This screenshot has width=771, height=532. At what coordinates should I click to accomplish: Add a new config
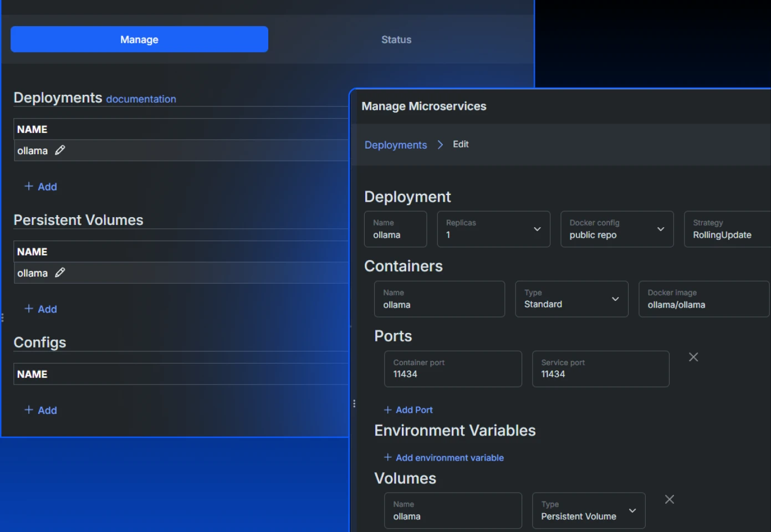coord(41,410)
